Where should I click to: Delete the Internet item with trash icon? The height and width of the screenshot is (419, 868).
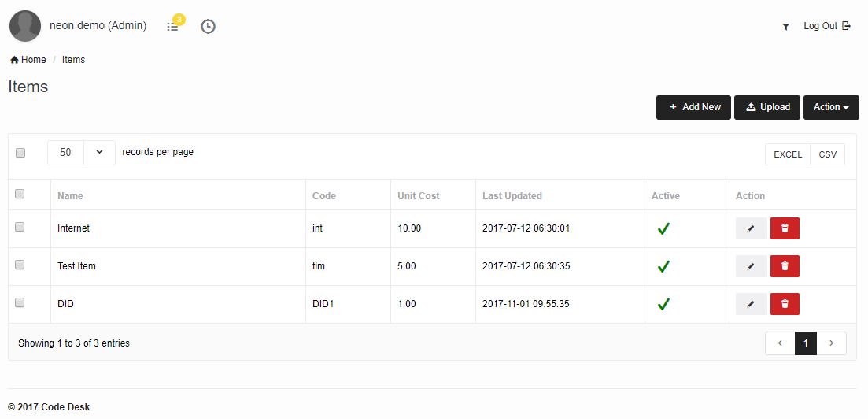tap(785, 228)
